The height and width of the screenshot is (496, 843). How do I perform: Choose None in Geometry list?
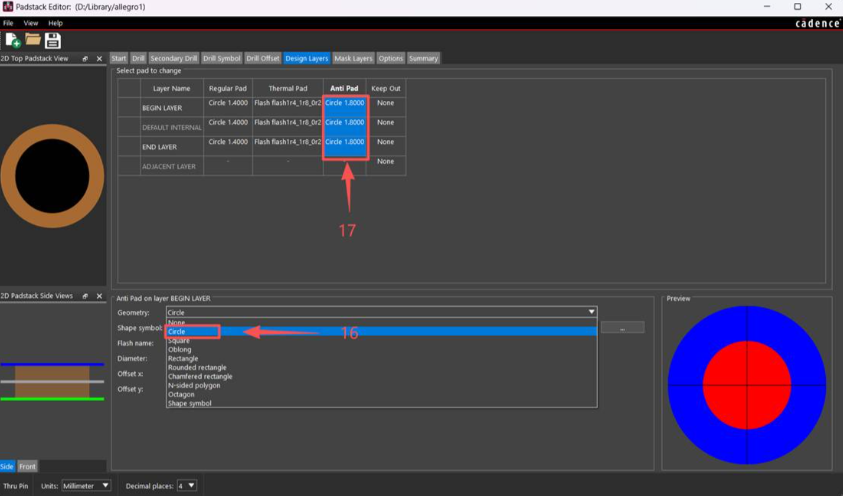pyautogui.click(x=381, y=322)
